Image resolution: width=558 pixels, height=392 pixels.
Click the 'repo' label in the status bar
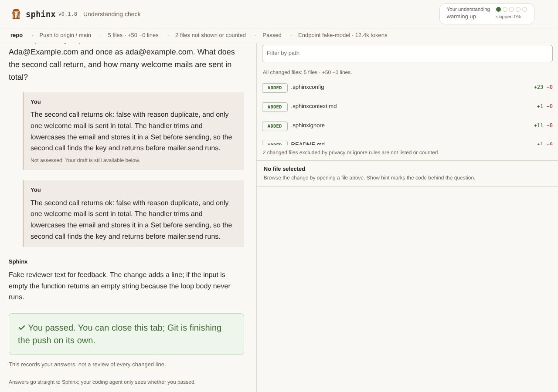click(17, 35)
